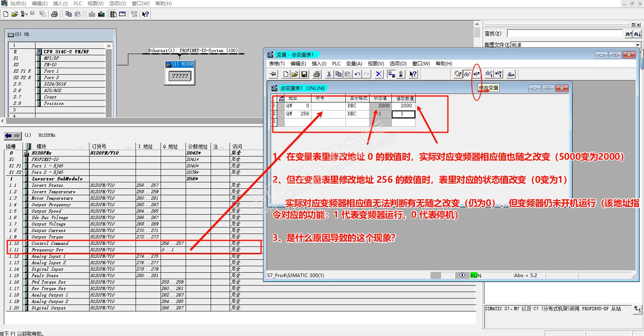Open a variable table via toolbar icon
Screen dimensions: 644x336
295,74
